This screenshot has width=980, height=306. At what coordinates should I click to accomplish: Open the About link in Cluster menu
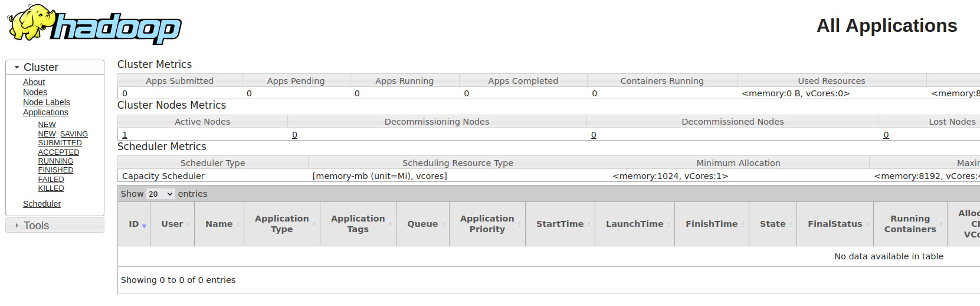(x=34, y=82)
